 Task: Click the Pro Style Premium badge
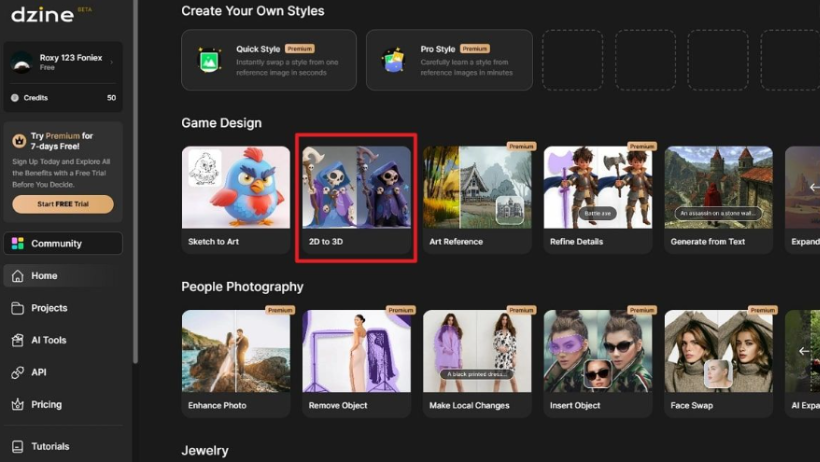point(475,49)
